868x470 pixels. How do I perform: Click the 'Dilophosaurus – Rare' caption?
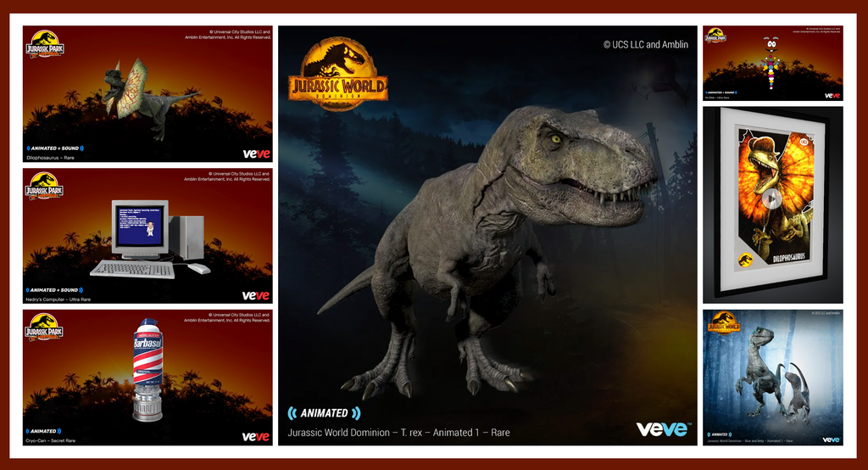[50, 158]
